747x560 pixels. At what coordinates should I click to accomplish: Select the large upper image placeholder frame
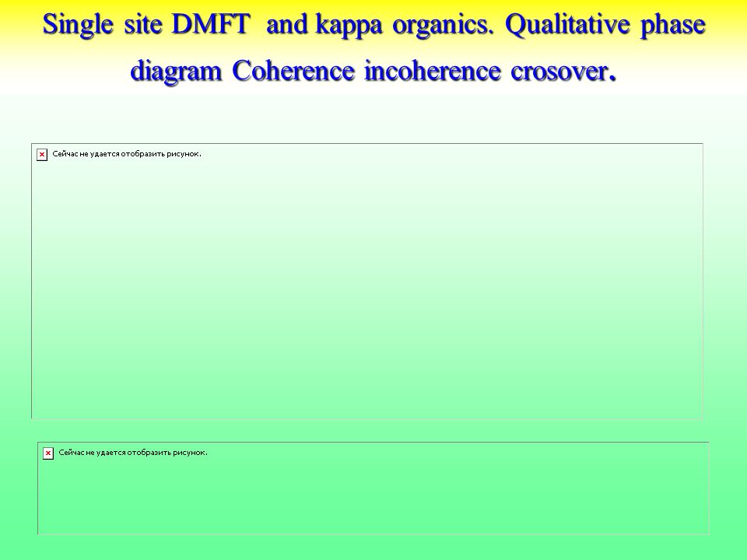point(367,281)
